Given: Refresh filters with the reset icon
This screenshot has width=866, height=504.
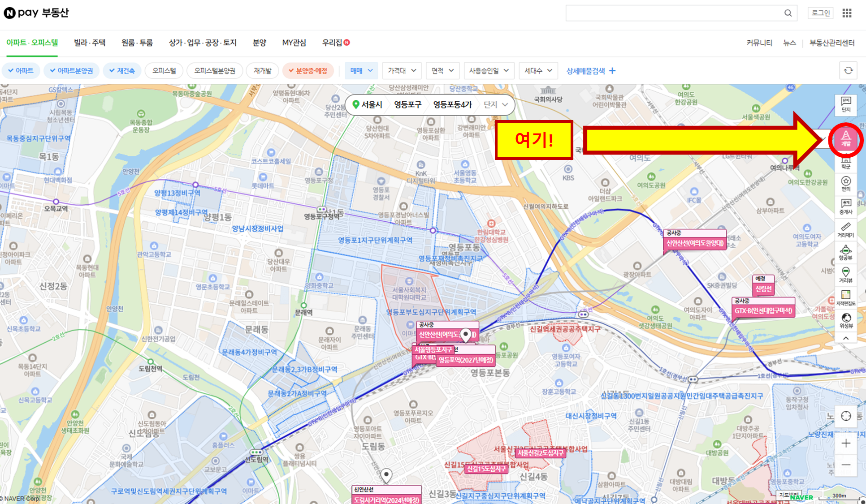Looking at the screenshot, I should tap(848, 70).
